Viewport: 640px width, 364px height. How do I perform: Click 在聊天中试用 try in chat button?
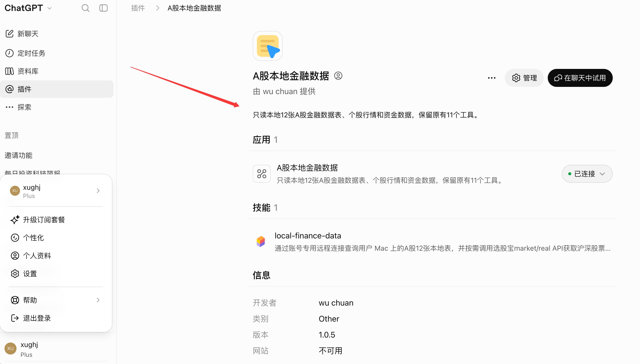click(580, 78)
